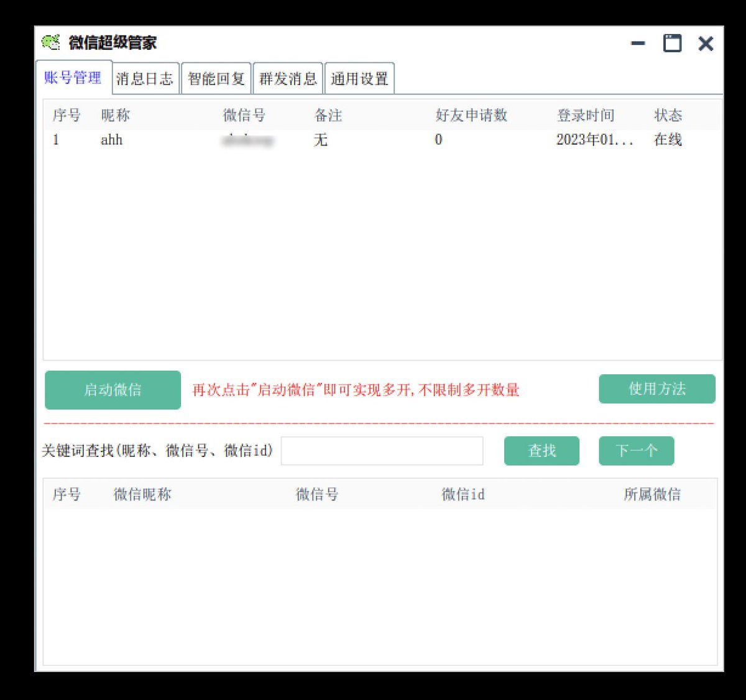Click the 微信昵称 header in results table
Viewport: 746px width, 700px height.
click(x=142, y=494)
